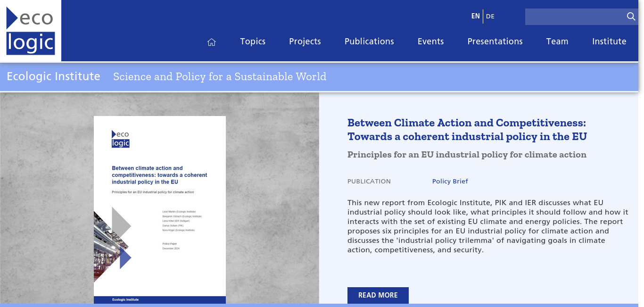Click the search input field

coord(575,17)
